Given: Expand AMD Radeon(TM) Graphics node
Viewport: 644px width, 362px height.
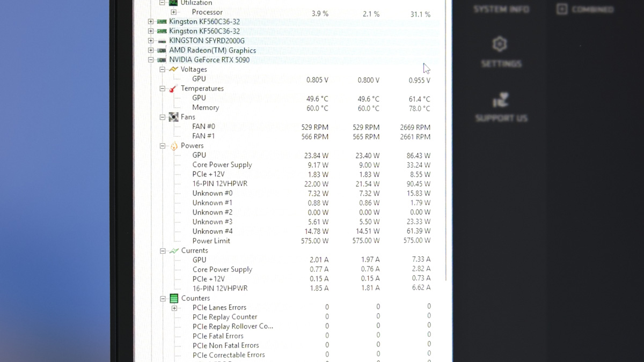Looking at the screenshot, I should point(151,50).
